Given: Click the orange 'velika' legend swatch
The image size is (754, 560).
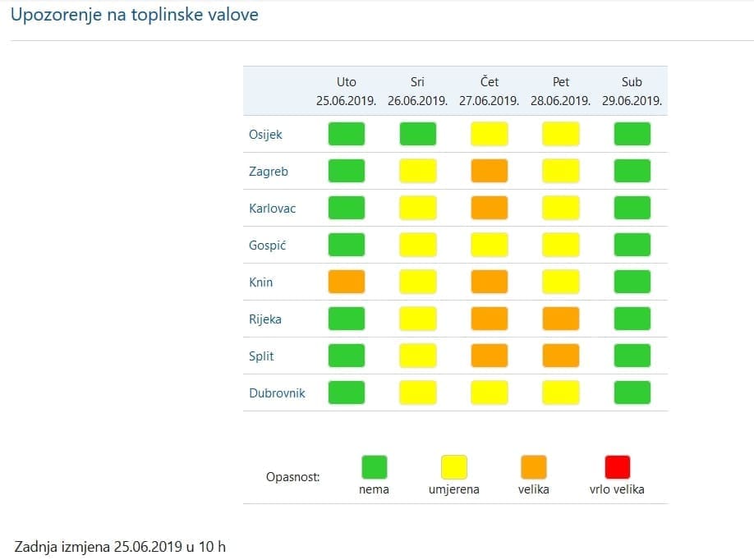Looking at the screenshot, I should [533, 467].
